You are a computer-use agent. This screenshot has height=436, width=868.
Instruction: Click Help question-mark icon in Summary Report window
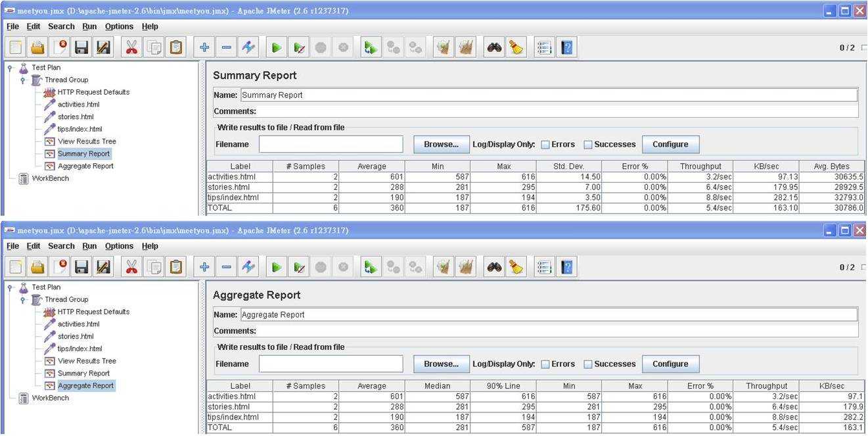pos(566,47)
